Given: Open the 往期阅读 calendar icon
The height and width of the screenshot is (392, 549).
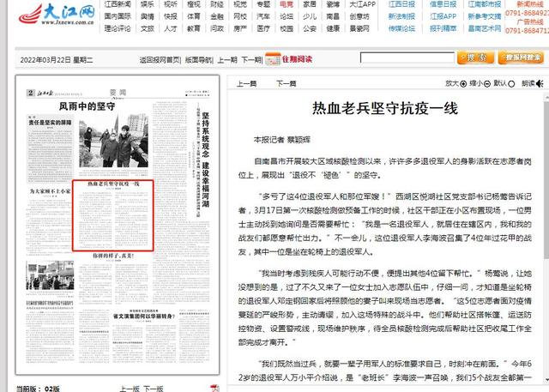Looking at the screenshot, I should 273,59.
